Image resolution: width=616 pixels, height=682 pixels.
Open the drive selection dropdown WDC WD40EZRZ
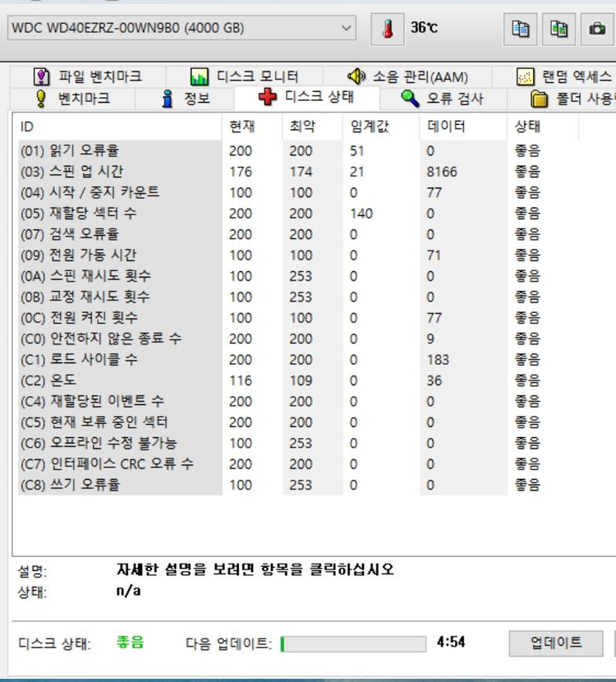click(x=182, y=28)
